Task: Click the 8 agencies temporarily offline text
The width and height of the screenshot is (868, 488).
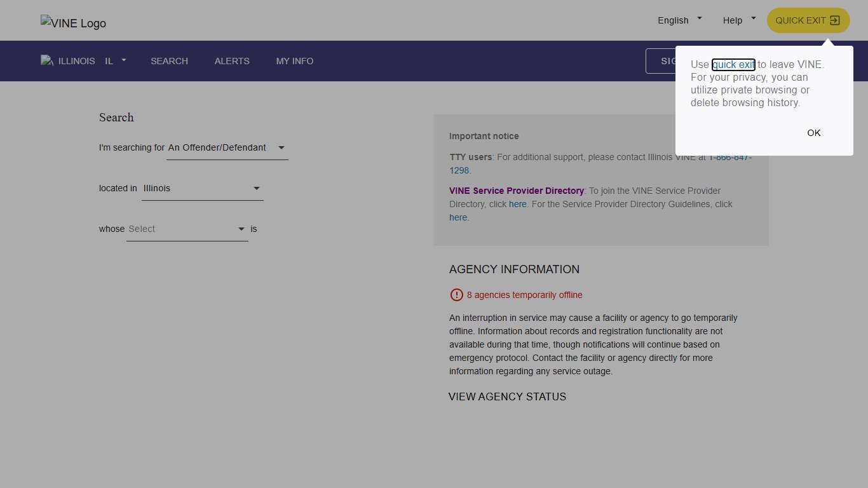Action: coord(524,295)
